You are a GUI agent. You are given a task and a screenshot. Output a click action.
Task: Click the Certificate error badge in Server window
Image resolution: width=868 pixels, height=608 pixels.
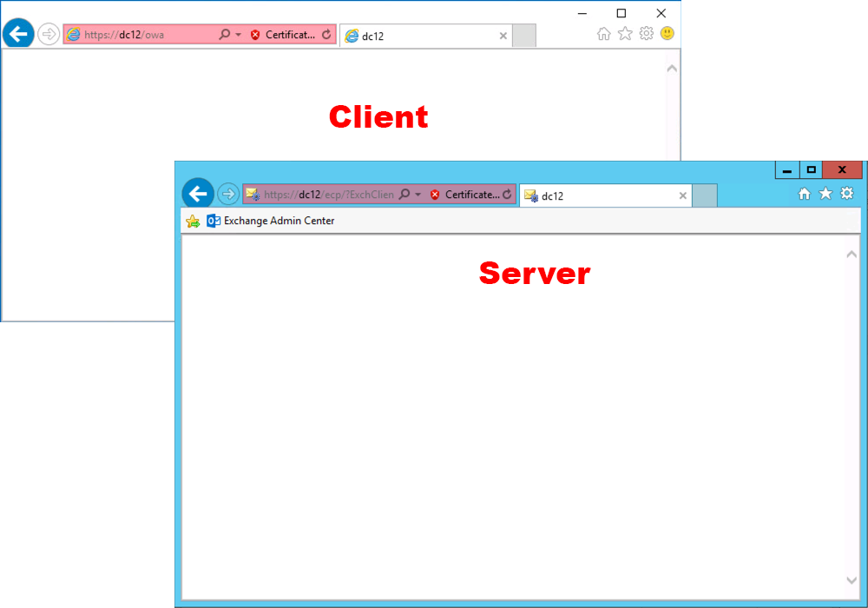coord(464,195)
